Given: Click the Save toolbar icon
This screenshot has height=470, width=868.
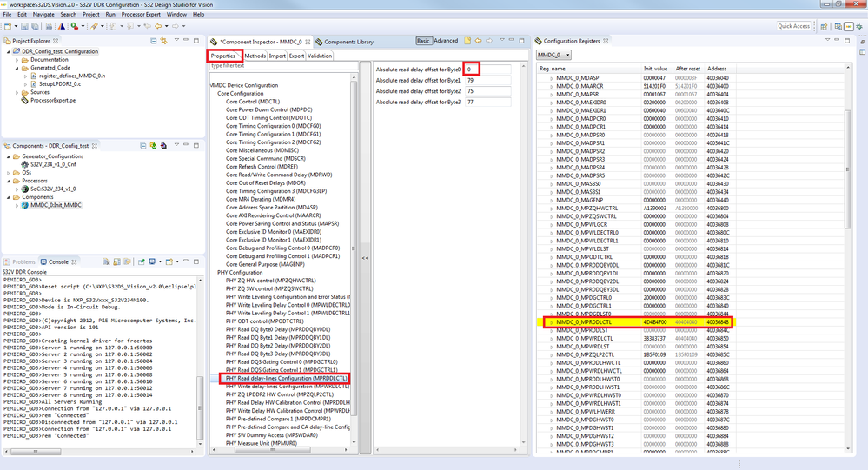Looking at the screenshot, I should [24, 26].
